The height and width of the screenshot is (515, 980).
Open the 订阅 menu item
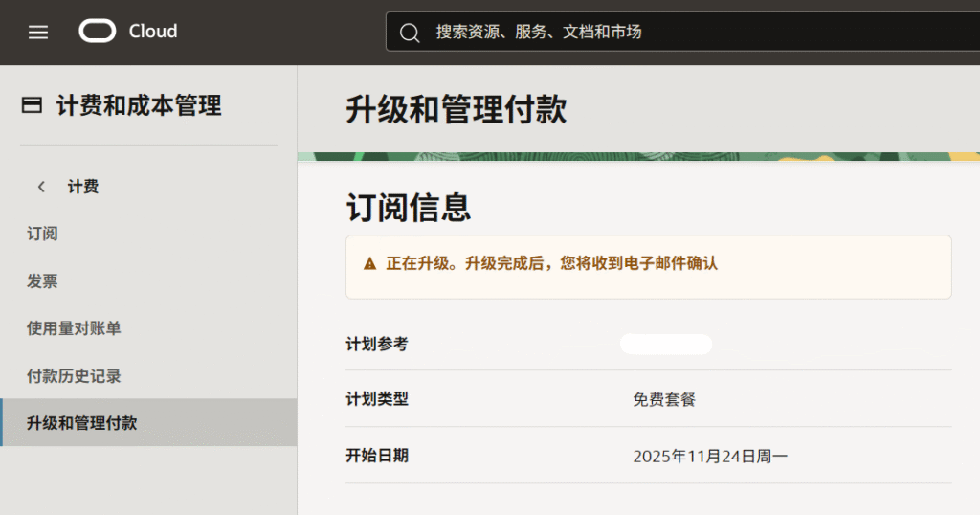pyautogui.click(x=42, y=234)
